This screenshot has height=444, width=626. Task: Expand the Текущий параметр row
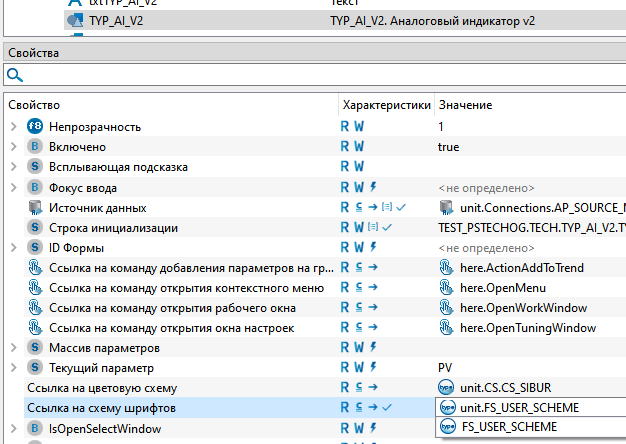pos(12,368)
